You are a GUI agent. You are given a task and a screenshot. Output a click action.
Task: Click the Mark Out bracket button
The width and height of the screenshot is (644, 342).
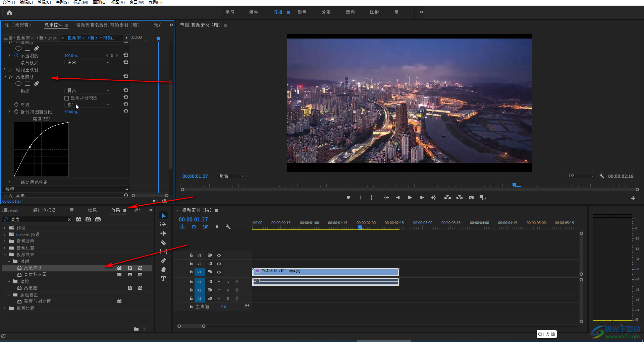point(371,198)
